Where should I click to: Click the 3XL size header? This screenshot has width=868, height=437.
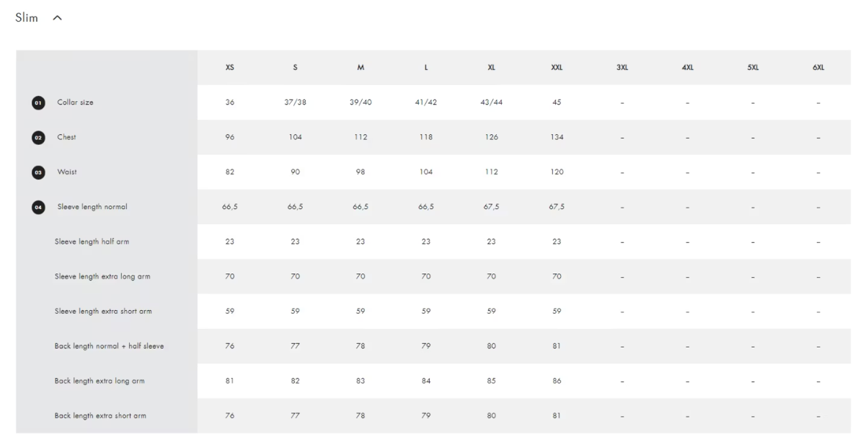pyautogui.click(x=622, y=68)
